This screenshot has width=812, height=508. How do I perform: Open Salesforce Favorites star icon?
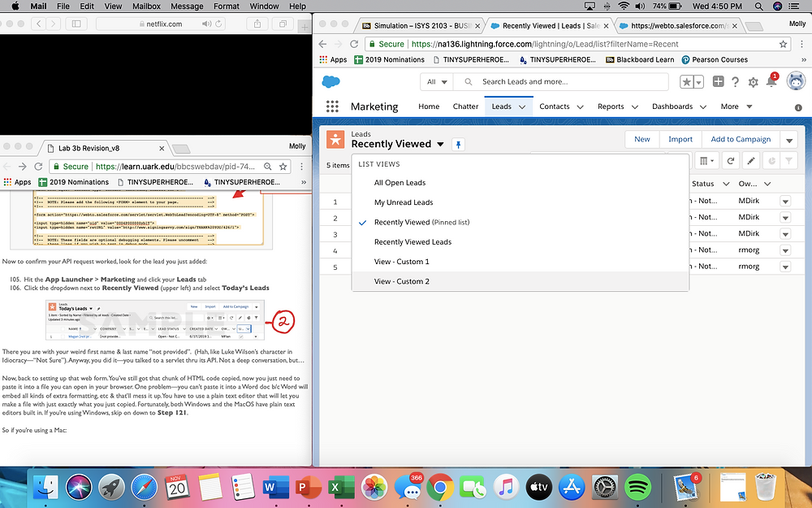[687, 81]
